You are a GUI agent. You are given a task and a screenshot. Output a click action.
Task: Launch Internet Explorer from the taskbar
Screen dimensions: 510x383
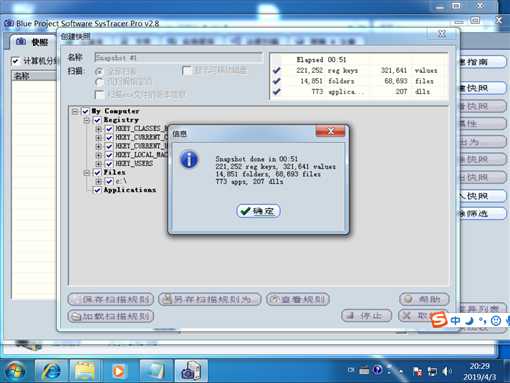pyautogui.click(x=51, y=371)
